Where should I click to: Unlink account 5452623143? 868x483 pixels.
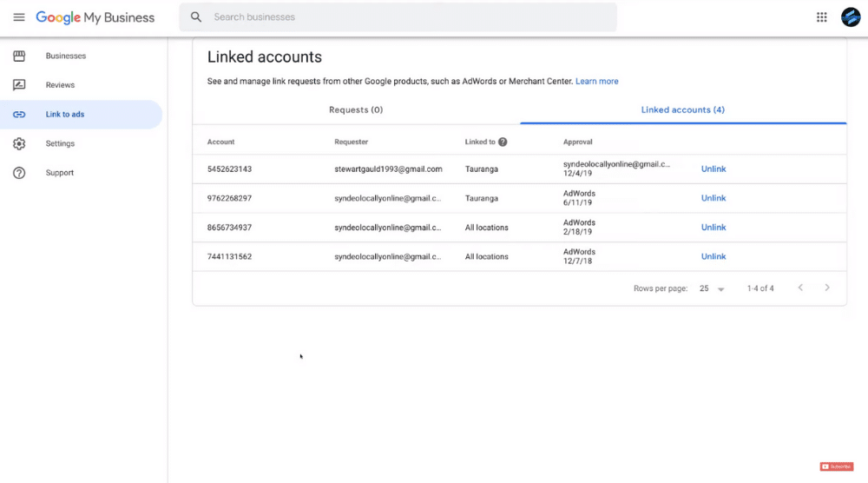[713, 169]
